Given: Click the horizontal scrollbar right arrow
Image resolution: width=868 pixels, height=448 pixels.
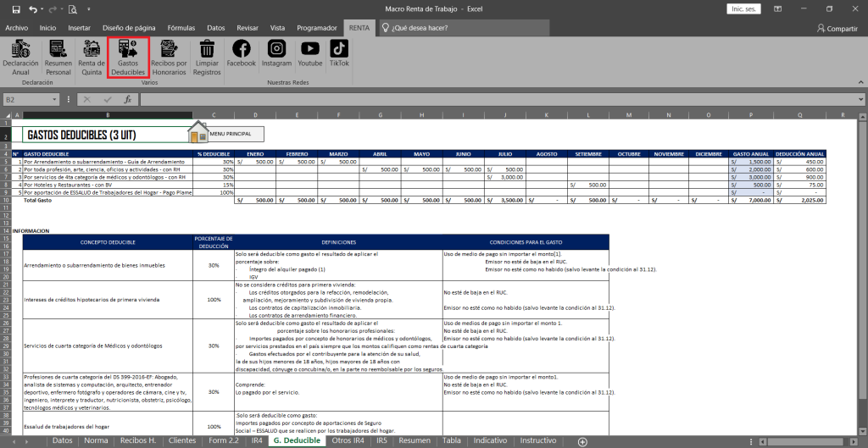Looking at the screenshot, I should point(854,441).
